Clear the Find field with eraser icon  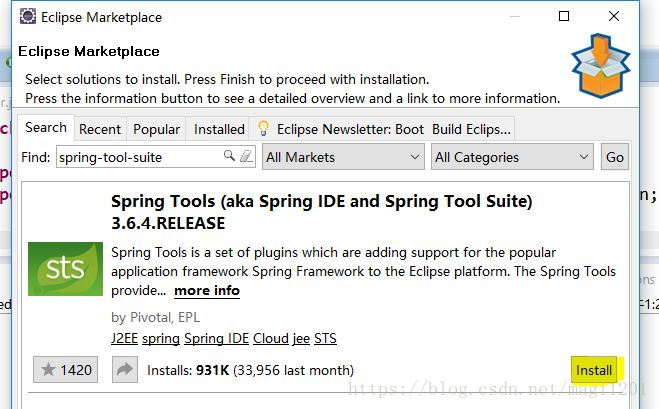click(246, 156)
